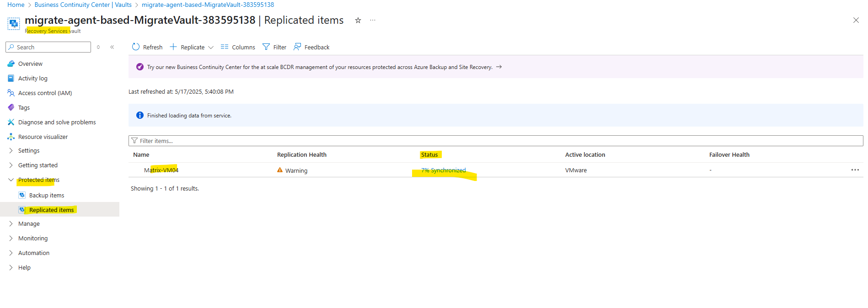This screenshot has width=868, height=308.
Task: Collapse the sidebar with the double chevron
Action: 112,47
